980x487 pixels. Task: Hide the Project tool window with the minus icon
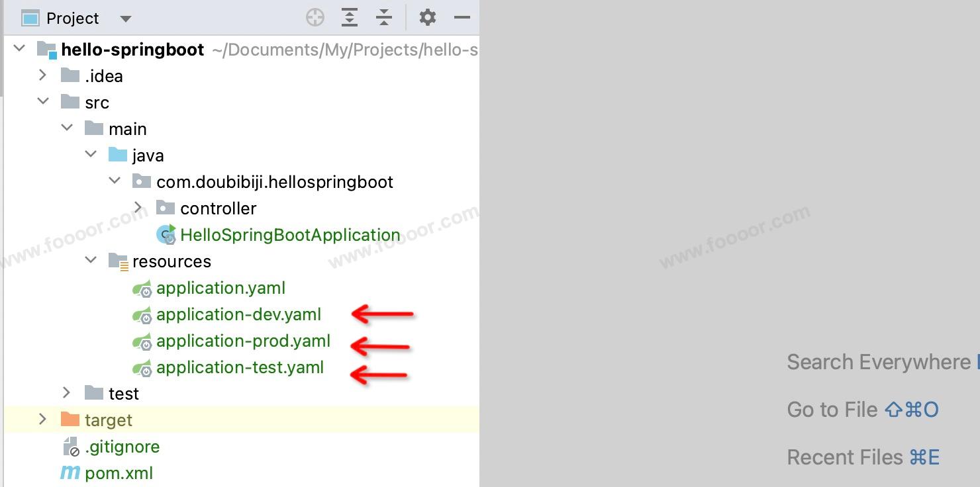point(462,18)
